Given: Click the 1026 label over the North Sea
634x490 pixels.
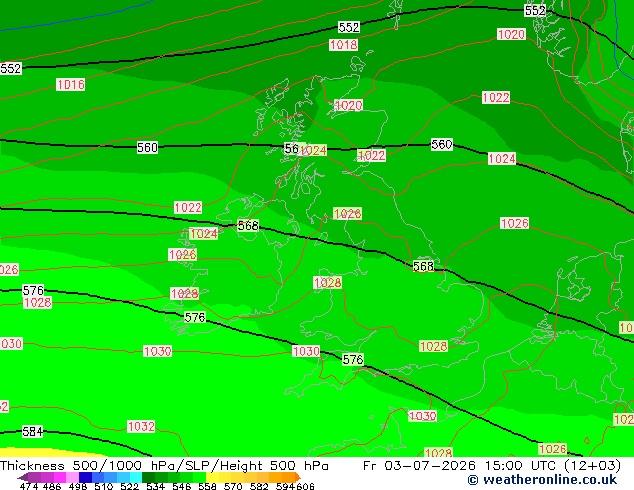Looking at the screenshot, I should tap(514, 223).
